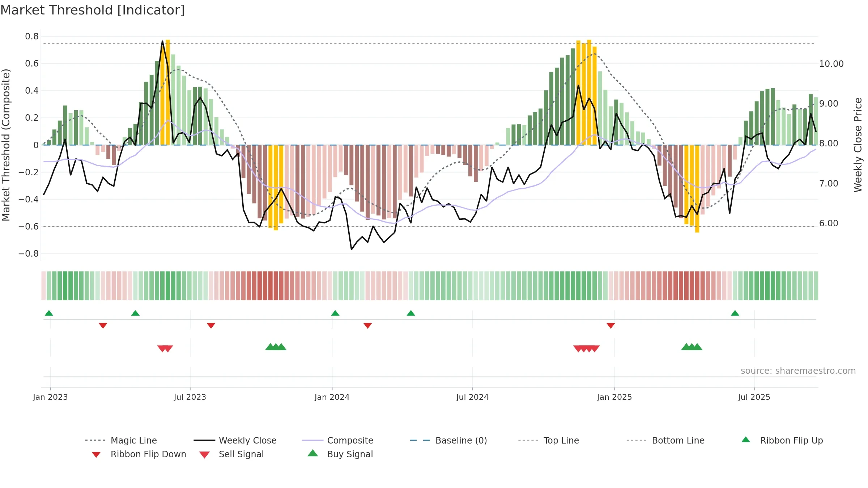This screenshot has height=488, width=868.
Task: Click the Jan 2024 x-axis label
Action: pos(332,397)
